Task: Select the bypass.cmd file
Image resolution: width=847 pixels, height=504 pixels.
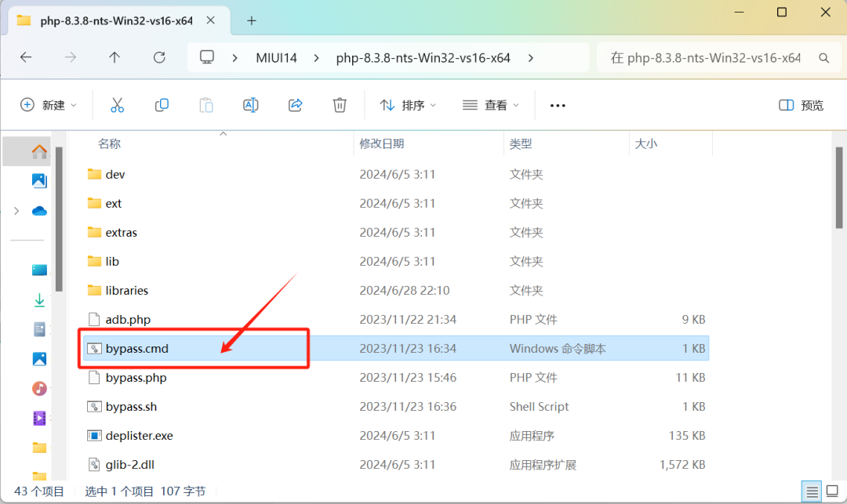Action: click(x=396, y=349)
